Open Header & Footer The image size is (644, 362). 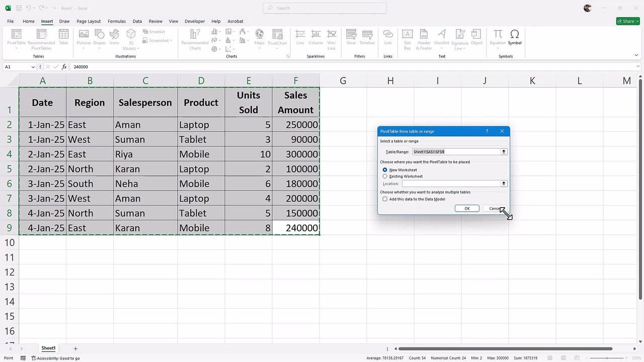coord(424,39)
